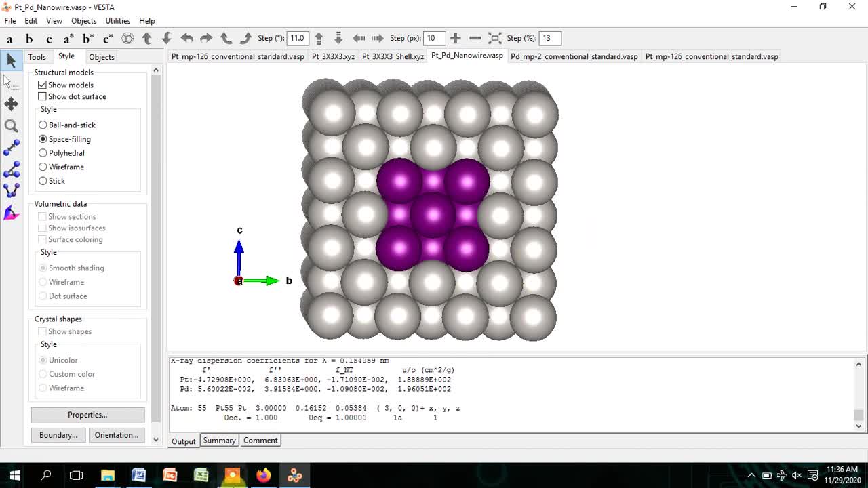Screen dimensions: 868x488
Task: Click the Orientation... button
Action: (x=117, y=435)
